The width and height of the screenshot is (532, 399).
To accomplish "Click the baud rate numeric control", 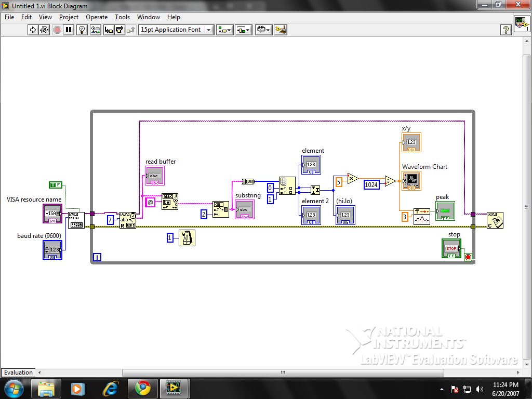I will 52,250.
